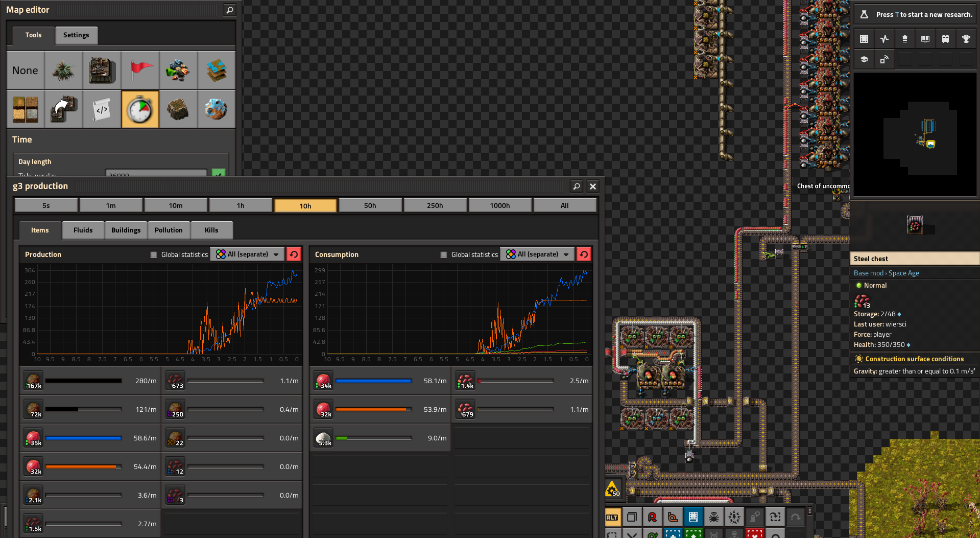Search within the g3 production window
This screenshot has height=538, width=980.
[x=577, y=186]
